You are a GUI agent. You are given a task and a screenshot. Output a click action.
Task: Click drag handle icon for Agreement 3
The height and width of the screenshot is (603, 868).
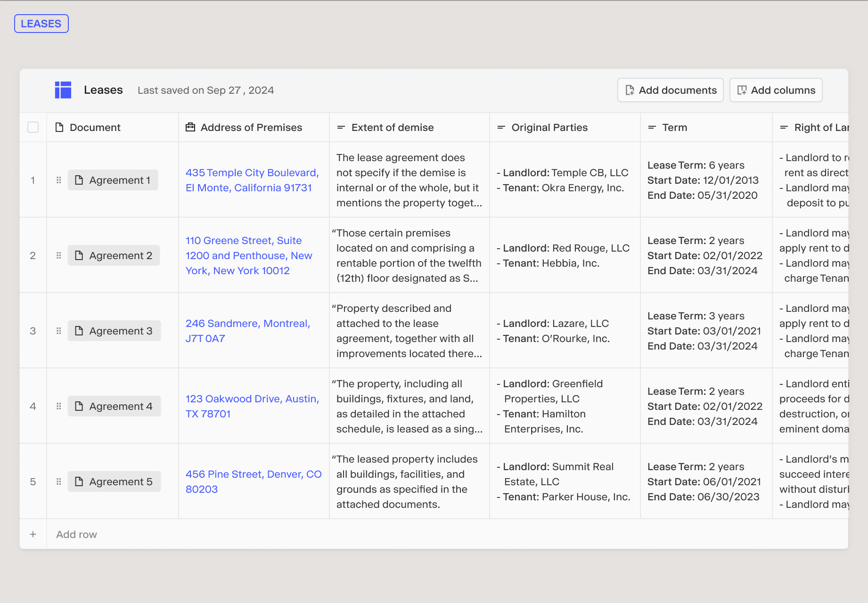pos(59,331)
